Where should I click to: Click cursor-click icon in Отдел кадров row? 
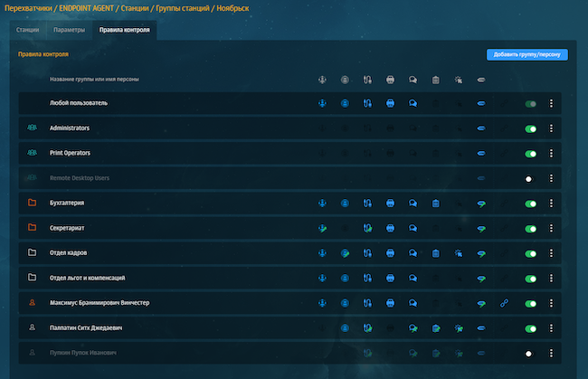coord(459,253)
